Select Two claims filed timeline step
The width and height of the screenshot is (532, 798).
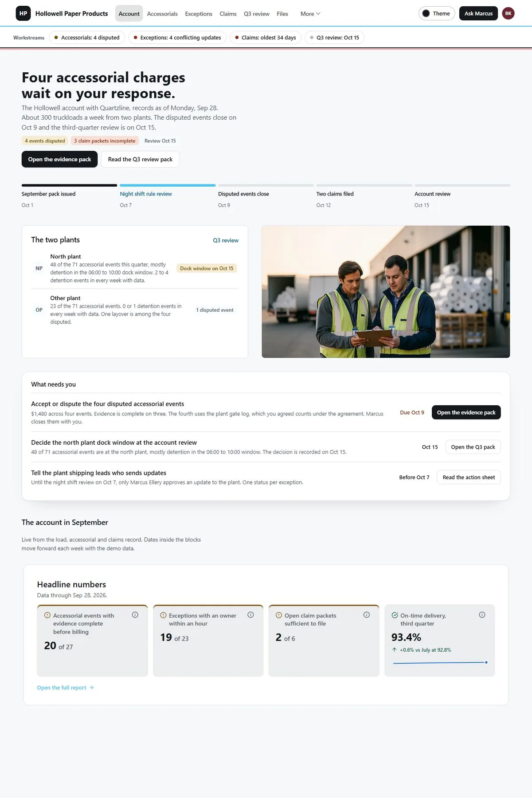tap(364, 196)
